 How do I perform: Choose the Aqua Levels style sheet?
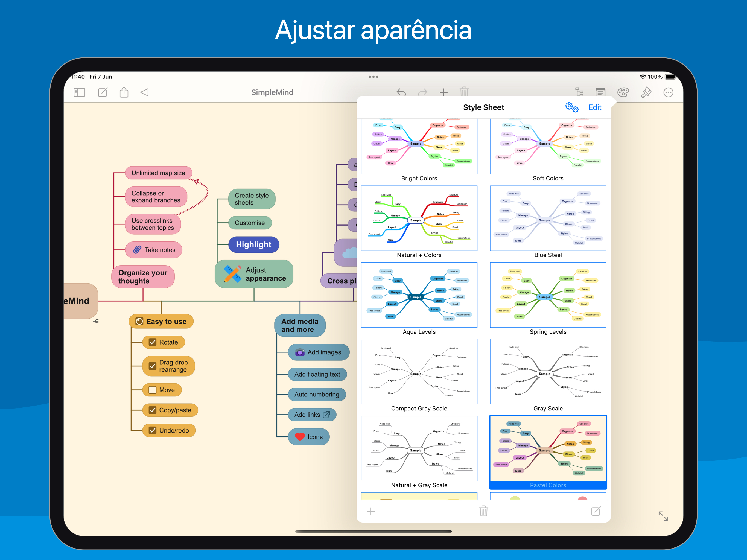(x=419, y=295)
